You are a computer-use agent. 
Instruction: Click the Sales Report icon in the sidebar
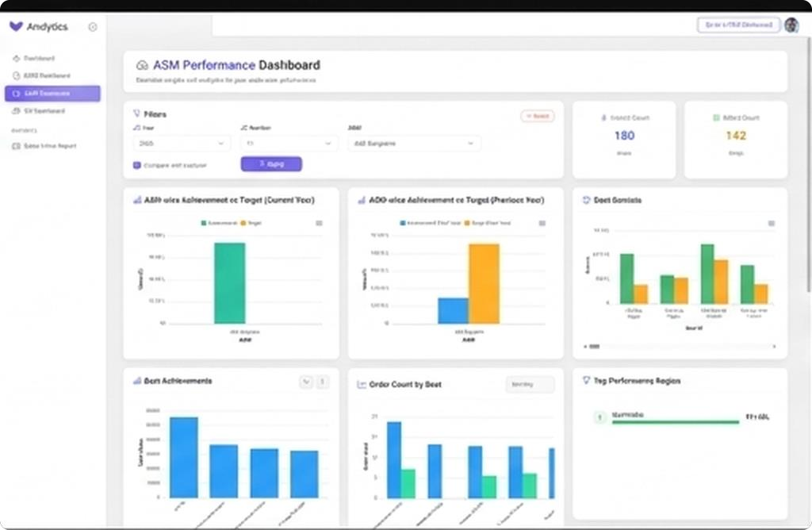pos(16,146)
